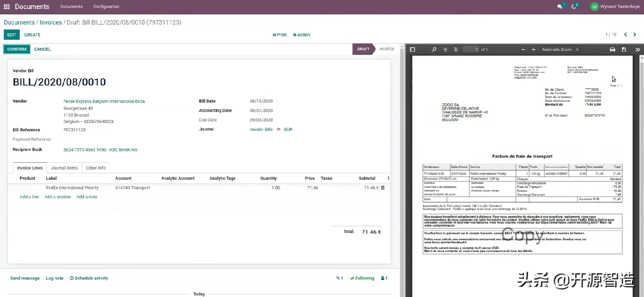This screenshot has width=644, height=297.
Task: Sort by the Quantity column header
Action: point(269,178)
